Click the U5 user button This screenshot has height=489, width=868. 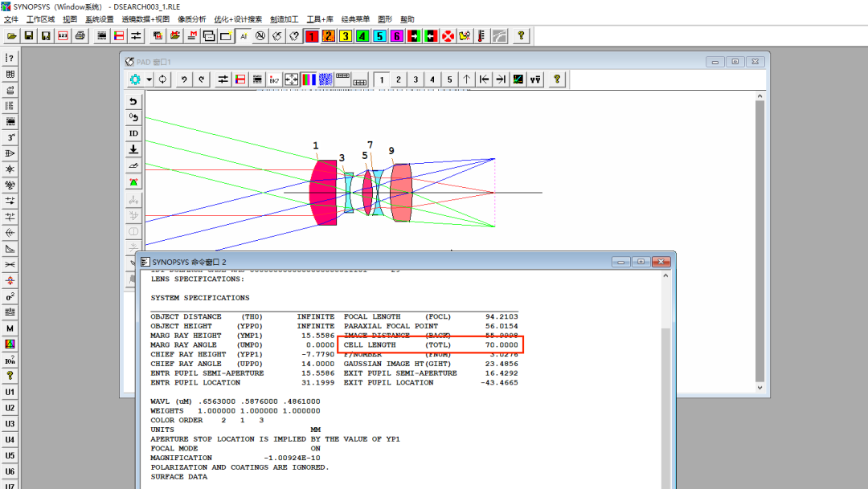[10, 456]
